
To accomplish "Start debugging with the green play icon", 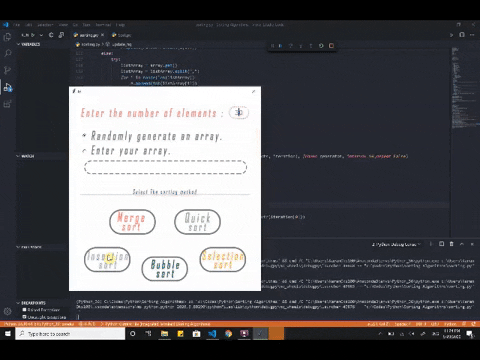I will pos(33,35).
